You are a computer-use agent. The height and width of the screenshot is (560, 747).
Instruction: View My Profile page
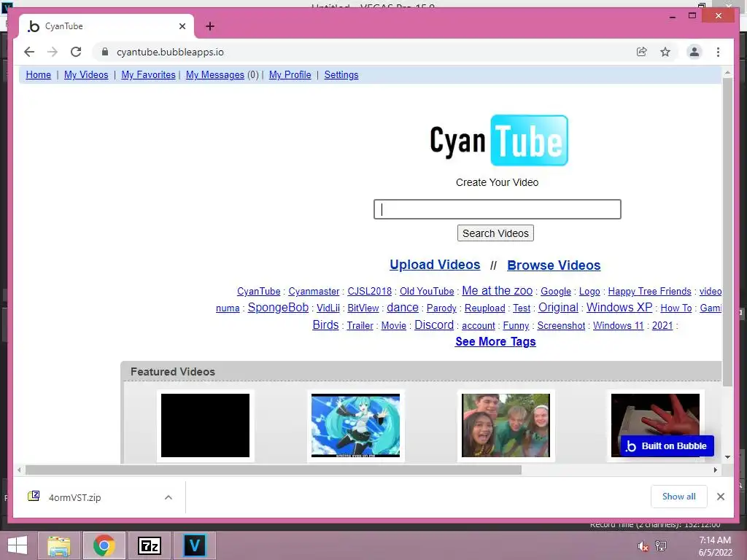coord(290,75)
